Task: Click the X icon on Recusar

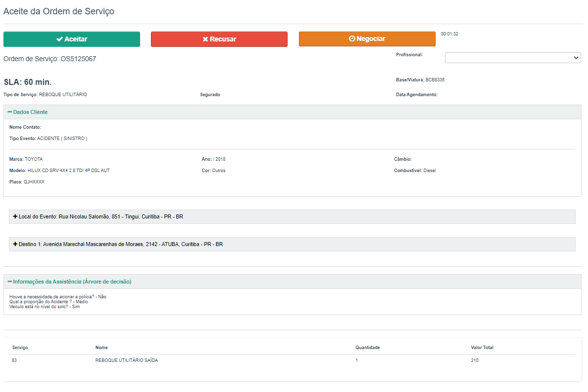Action: click(x=205, y=39)
